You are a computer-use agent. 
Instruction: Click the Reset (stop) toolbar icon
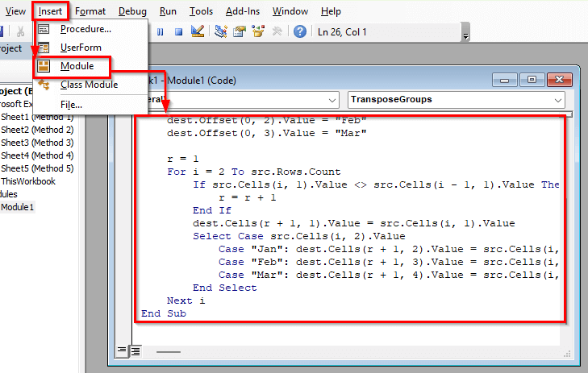click(178, 32)
